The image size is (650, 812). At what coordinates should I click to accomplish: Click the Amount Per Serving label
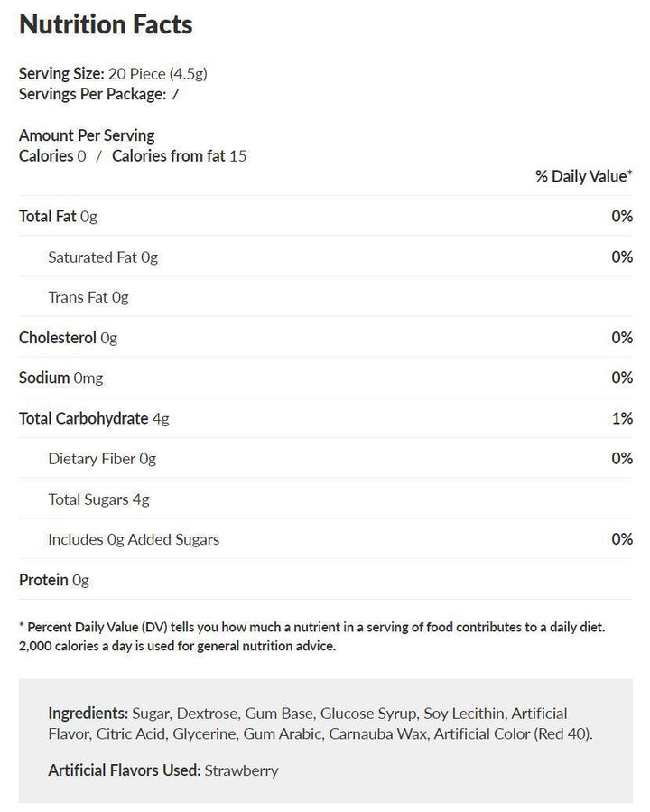pyautogui.click(x=87, y=135)
